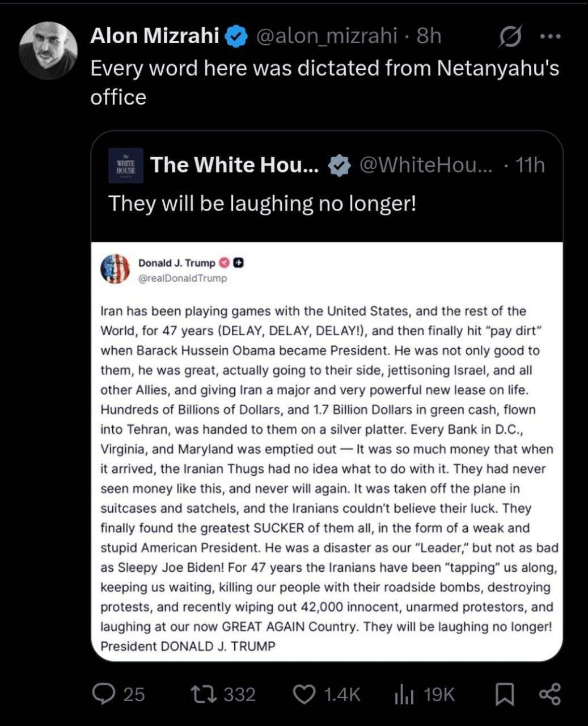Click the 11h timestamp on quoted post
This screenshot has width=588, height=726.
(x=530, y=165)
